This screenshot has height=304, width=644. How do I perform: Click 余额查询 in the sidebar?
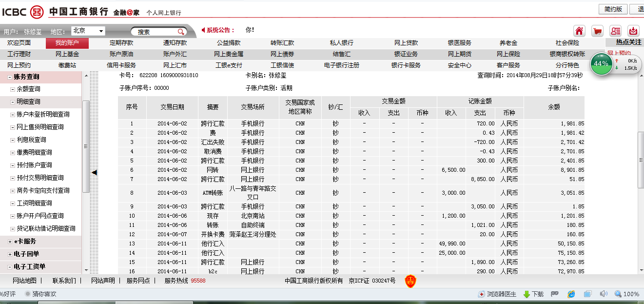tap(28, 89)
